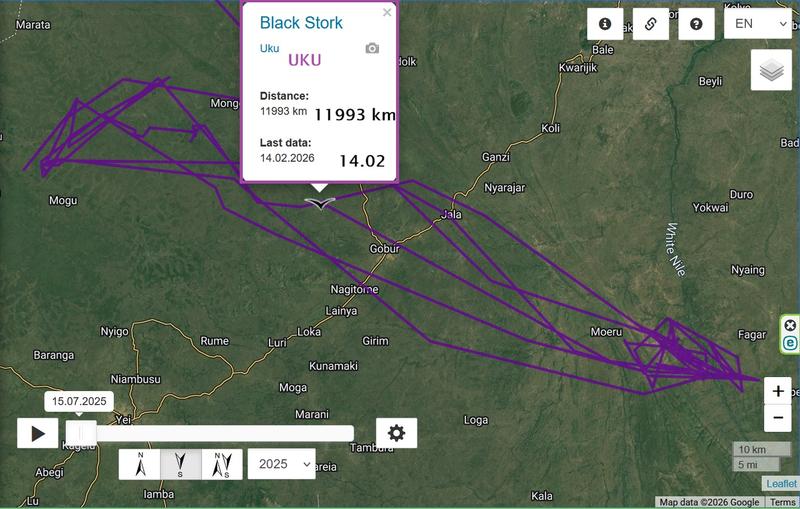Click the Black Stork title link
The image size is (800, 509).
click(301, 23)
